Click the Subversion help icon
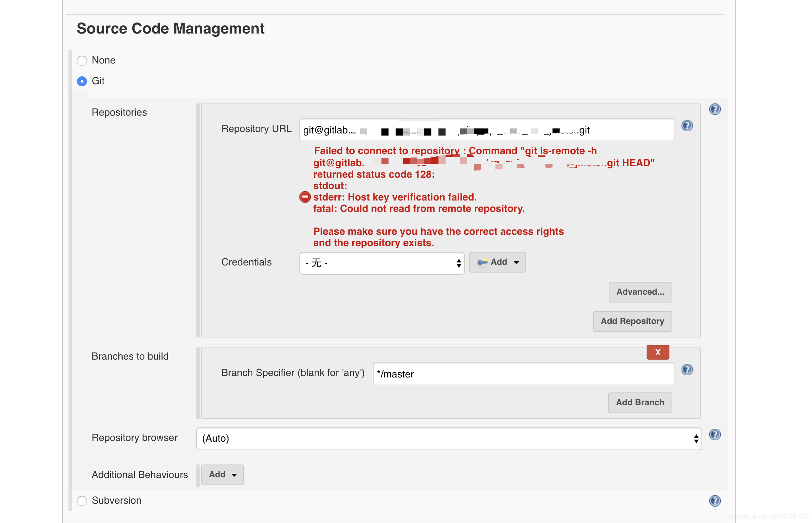The width and height of the screenshot is (812, 523). click(x=715, y=501)
